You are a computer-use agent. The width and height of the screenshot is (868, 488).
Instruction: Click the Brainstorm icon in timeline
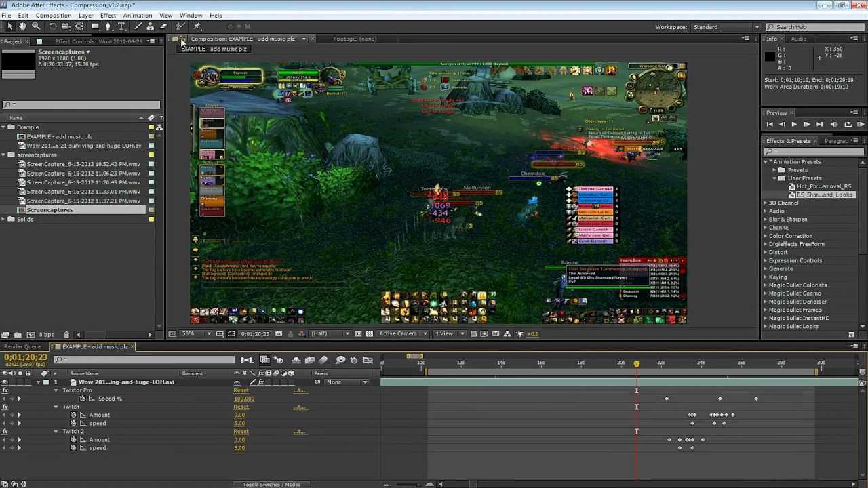(x=340, y=360)
